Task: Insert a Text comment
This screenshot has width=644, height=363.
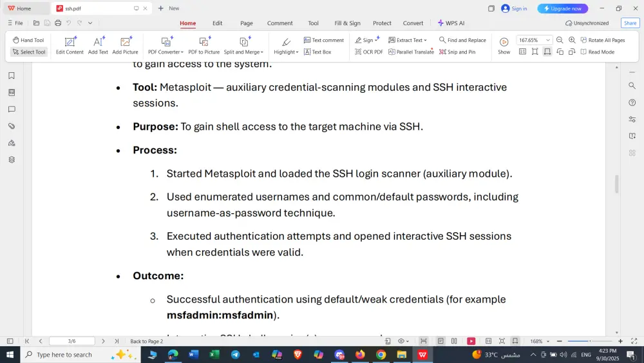Action: (324, 40)
